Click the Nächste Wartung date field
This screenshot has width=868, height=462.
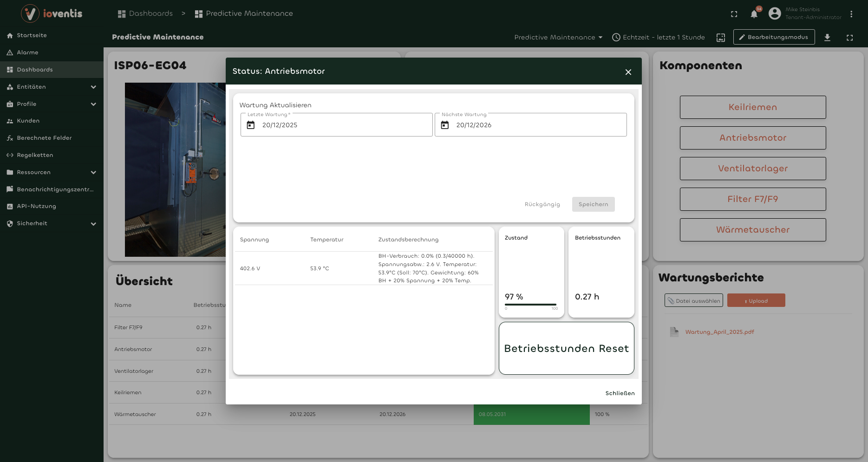[x=530, y=124]
